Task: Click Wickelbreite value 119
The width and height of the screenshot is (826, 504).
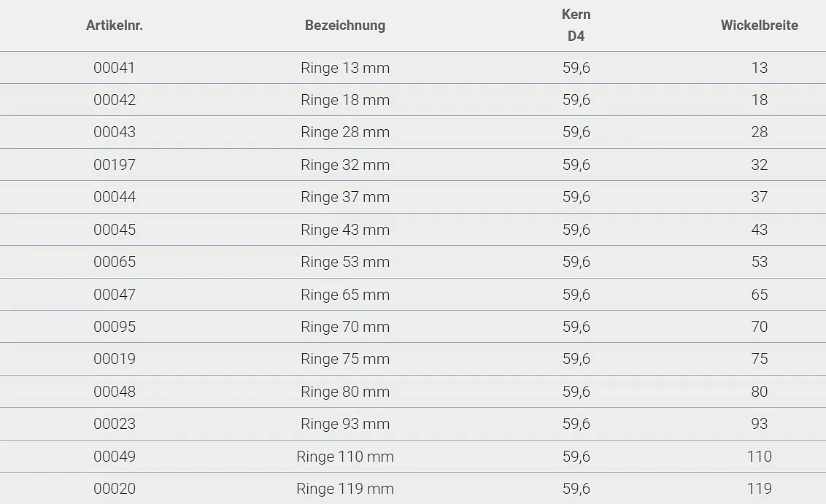Action: coord(759,489)
